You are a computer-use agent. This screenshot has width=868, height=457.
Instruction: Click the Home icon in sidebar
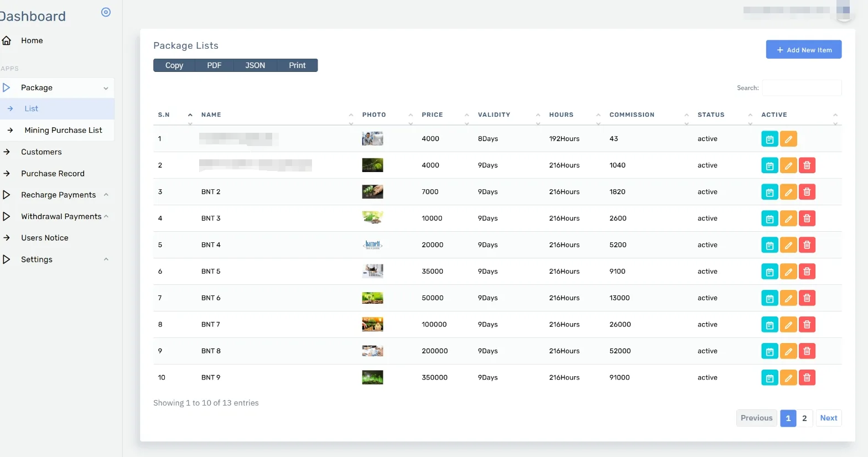pyautogui.click(x=7, y=40)
